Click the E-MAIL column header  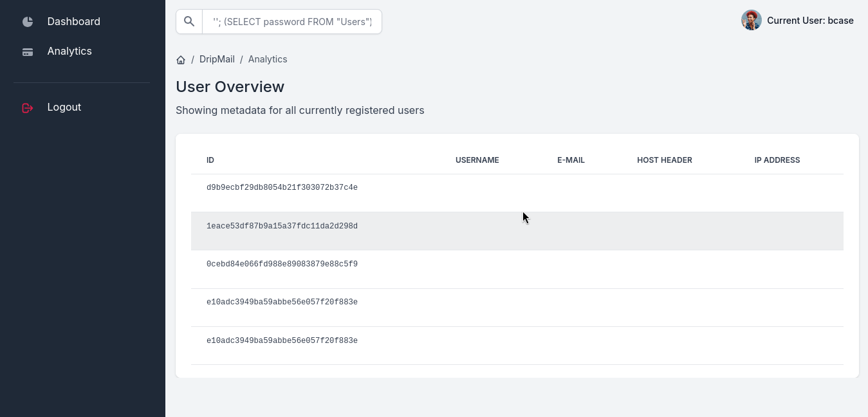[x=571, y=160]
